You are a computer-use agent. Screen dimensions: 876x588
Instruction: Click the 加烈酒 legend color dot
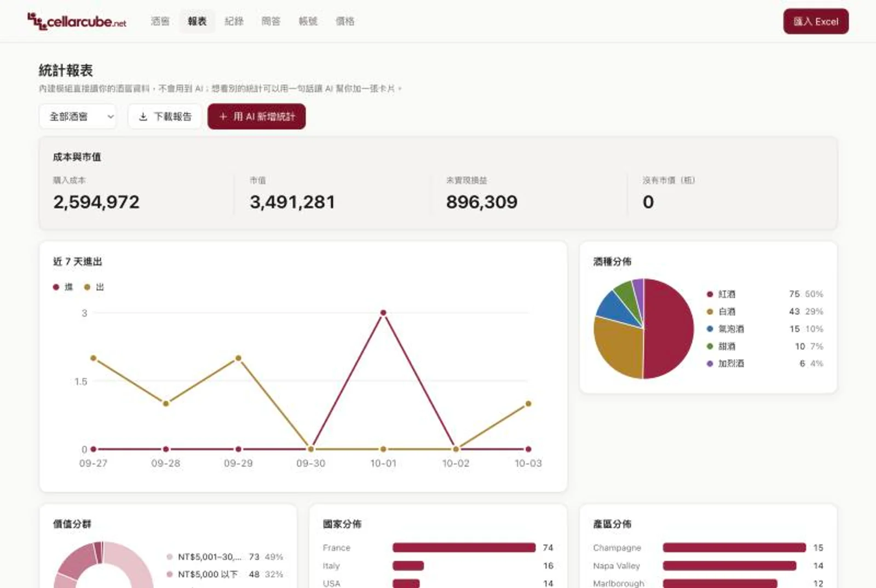[x=710, y=364]
